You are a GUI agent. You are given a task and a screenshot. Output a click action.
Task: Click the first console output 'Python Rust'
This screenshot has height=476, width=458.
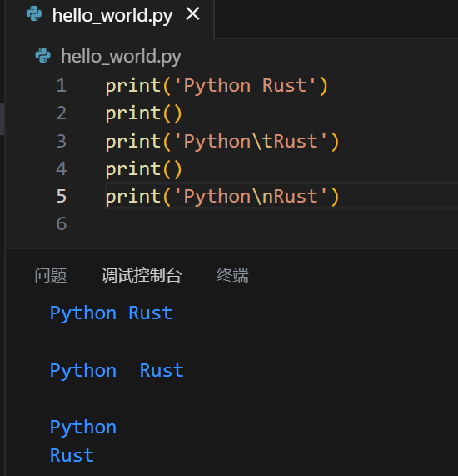click(x=111, y=313)
